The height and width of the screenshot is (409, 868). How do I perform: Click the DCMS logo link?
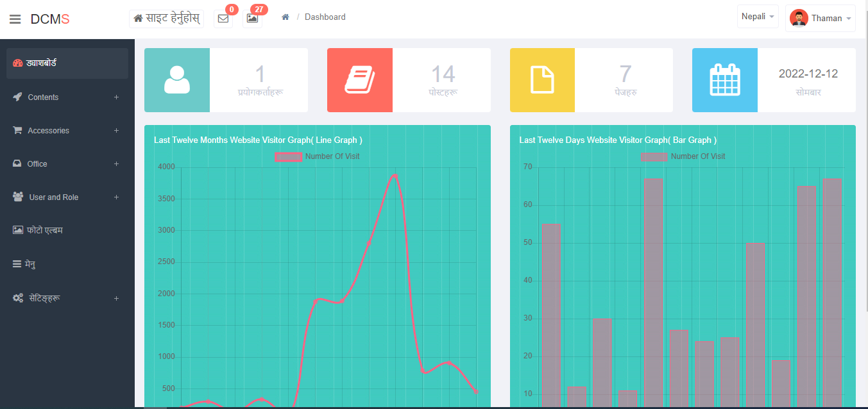[50, 19]
